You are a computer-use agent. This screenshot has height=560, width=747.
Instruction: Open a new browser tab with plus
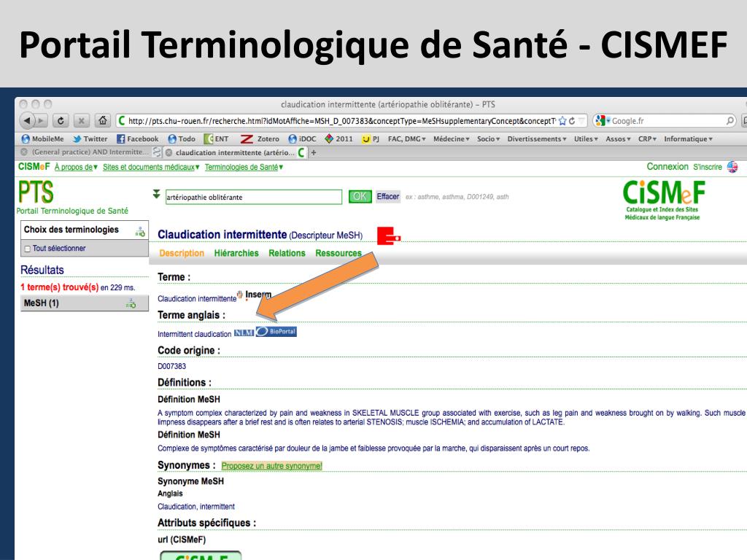[x=314, y=153]
